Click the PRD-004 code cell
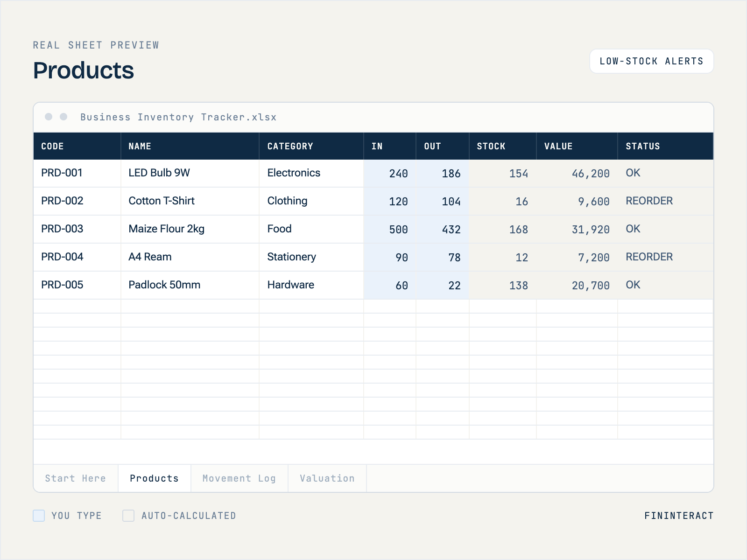Screen dimensions: 747x560 [77, 257]
